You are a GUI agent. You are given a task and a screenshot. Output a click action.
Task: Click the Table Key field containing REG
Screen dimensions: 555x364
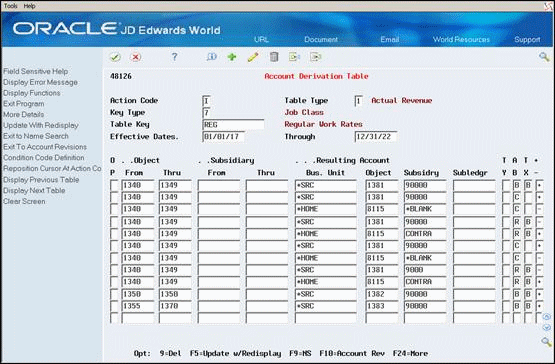pyautogui.click(x=233, y=125)
